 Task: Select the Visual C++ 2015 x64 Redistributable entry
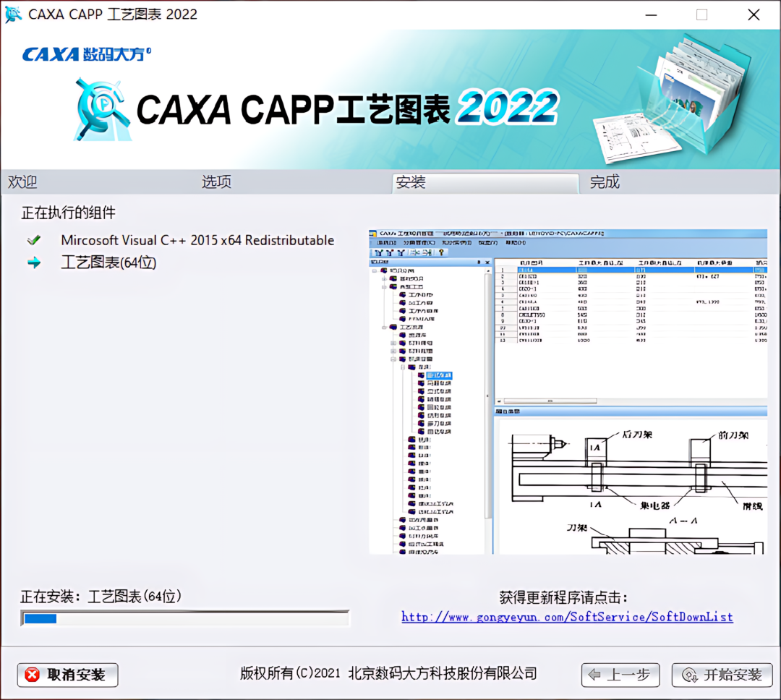[197, 240]
